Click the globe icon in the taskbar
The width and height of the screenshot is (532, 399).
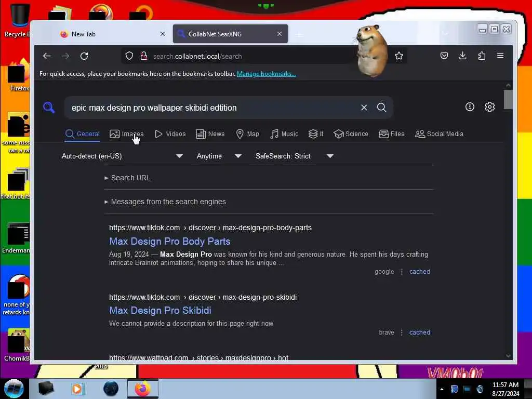pos(111,389)
